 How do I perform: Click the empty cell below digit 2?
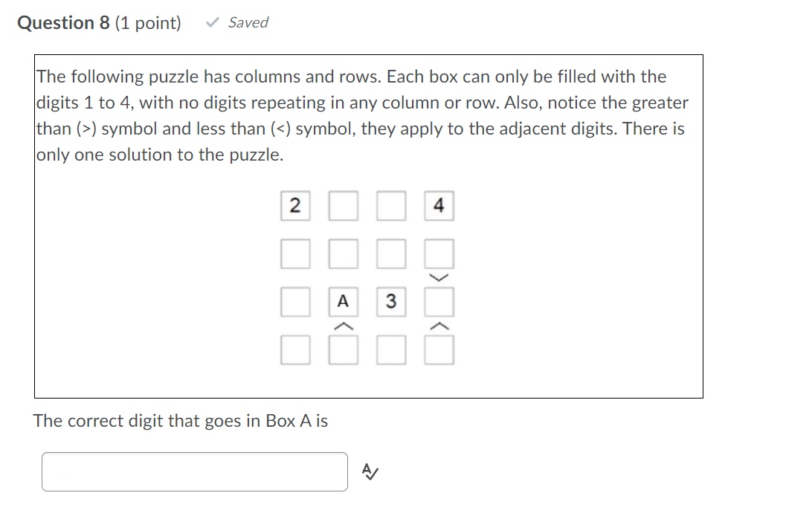coord(295,254)
